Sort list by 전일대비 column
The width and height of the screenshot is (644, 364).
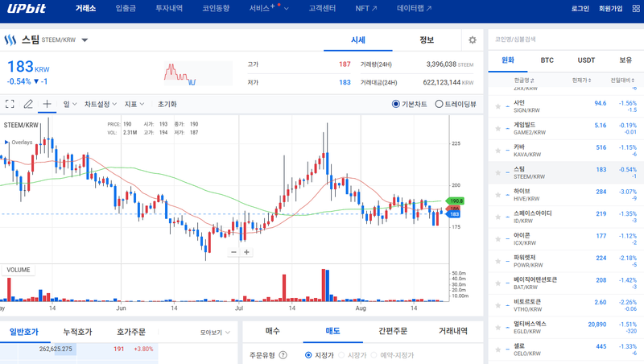tap(622, 80)
